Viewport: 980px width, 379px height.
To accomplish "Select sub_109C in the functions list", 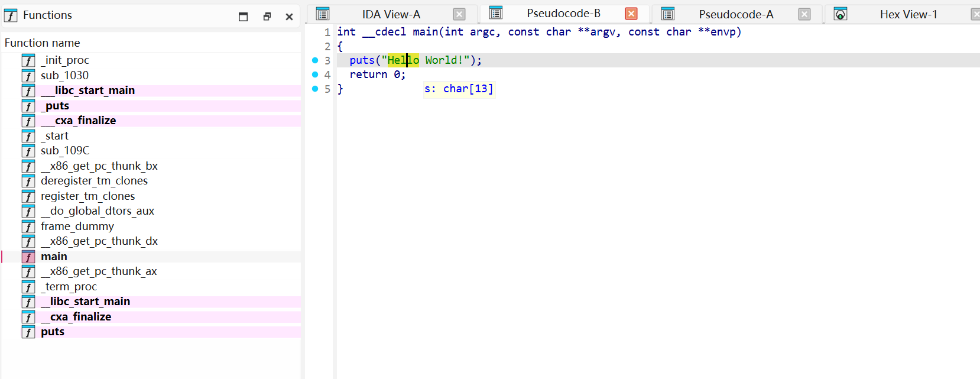I will click(151, 151).
